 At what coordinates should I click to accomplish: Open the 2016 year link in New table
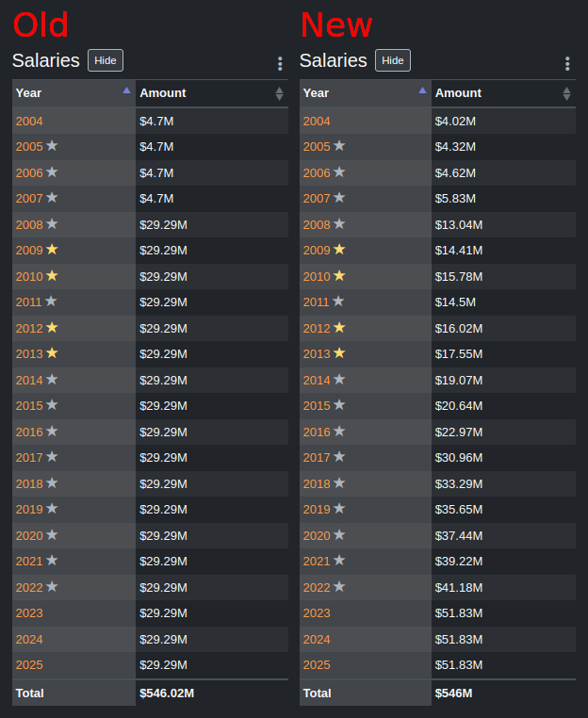tap(317, 432)
